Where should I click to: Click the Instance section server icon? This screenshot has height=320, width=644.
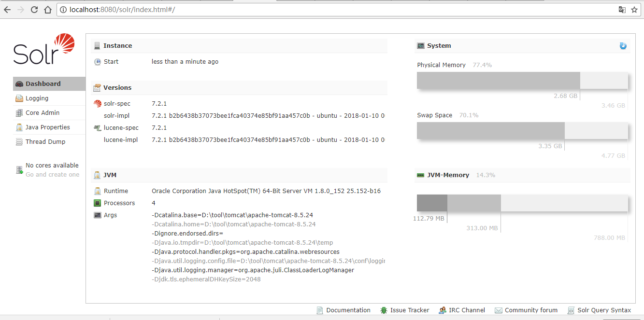point(97,46)
